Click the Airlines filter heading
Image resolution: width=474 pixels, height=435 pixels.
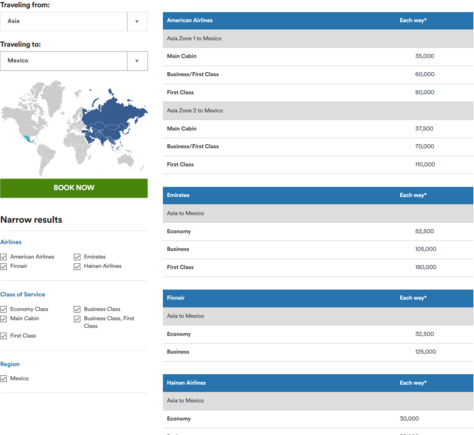pos(11,242)
